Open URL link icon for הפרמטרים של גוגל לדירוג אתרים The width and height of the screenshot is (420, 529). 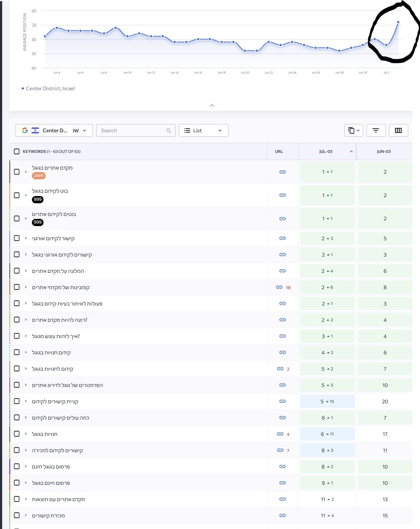pos(283,385)
